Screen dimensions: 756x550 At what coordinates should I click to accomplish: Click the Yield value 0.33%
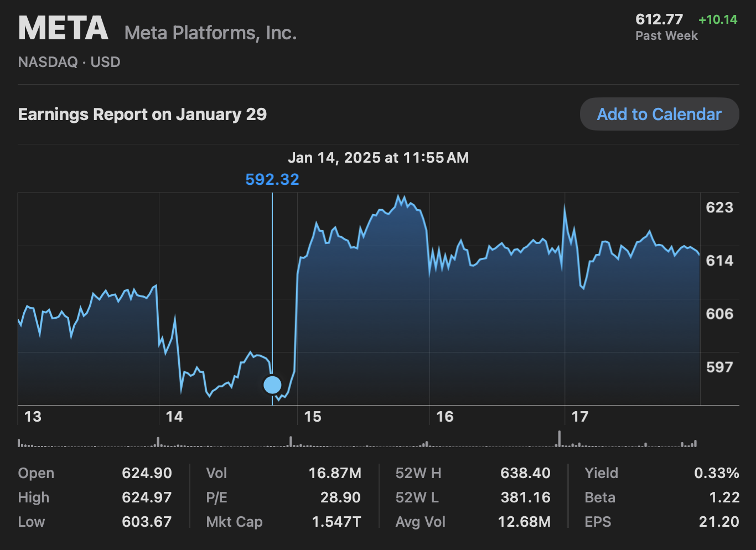[717, 473]
